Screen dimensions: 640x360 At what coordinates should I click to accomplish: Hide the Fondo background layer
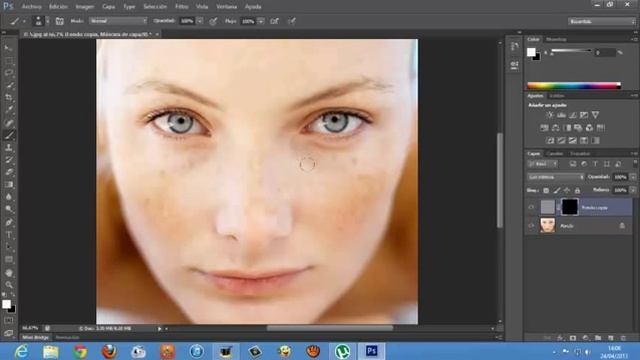pyautogui.click(x=531, y=226)
